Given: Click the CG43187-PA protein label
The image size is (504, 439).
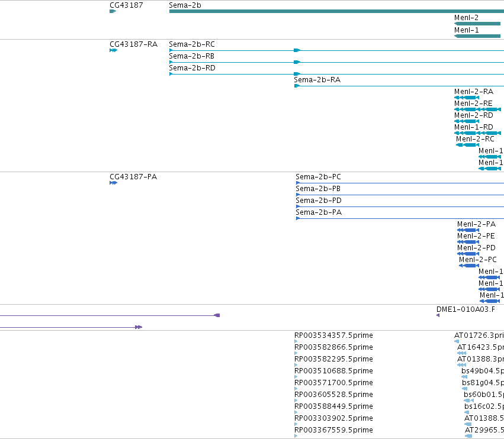Looking at the screenshot, I should coord(133,177).
